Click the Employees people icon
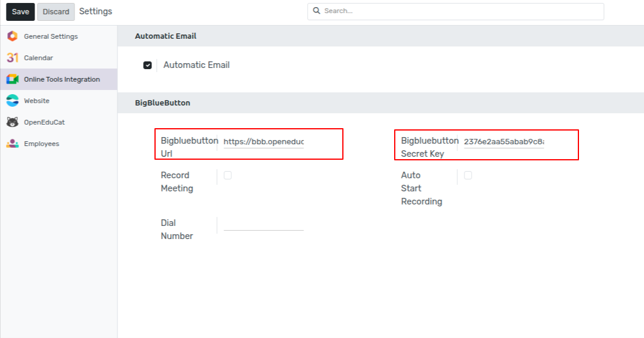This screenshot has width=644, height=338. click(x=13, y=143)
